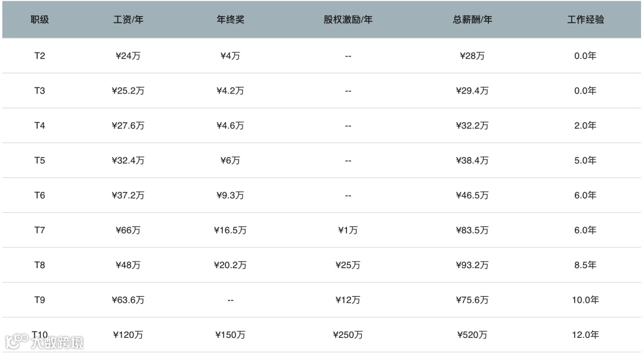Image resolution: width=644 pixels, height=354 pixels.
Task: Click the 10.0年 work experience cell
Action: tap(585, 300)
